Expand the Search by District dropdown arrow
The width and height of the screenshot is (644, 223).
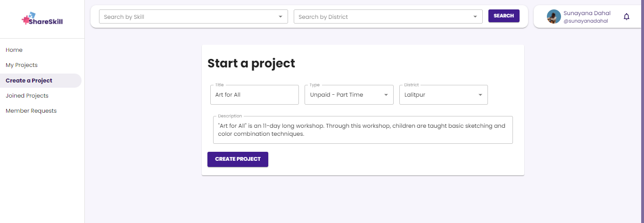click(475, 17)
